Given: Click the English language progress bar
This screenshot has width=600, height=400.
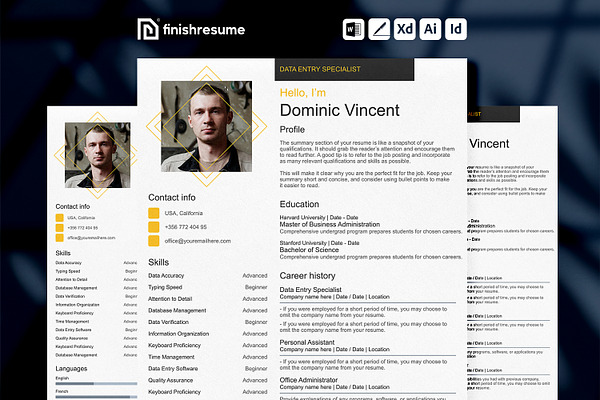Looking at the screenshot, I should 96,383.
